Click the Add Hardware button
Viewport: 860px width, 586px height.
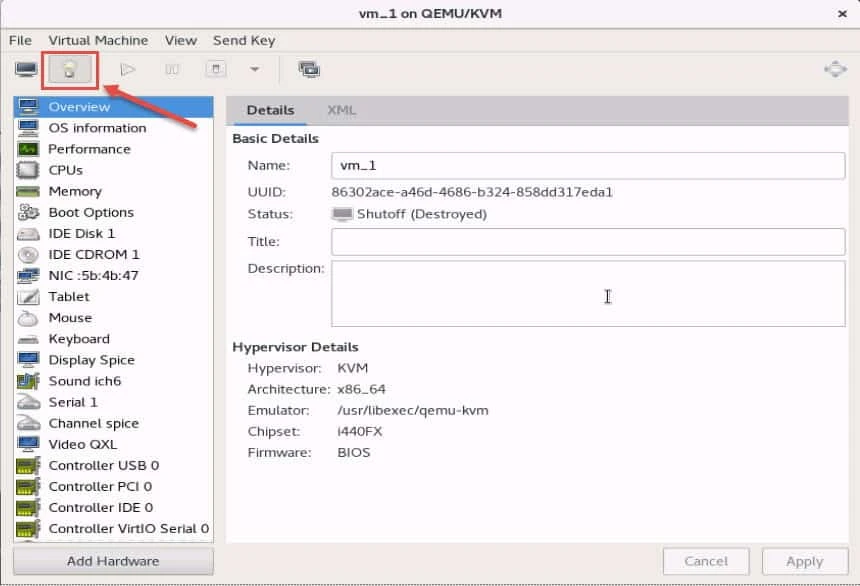point(112,561)
